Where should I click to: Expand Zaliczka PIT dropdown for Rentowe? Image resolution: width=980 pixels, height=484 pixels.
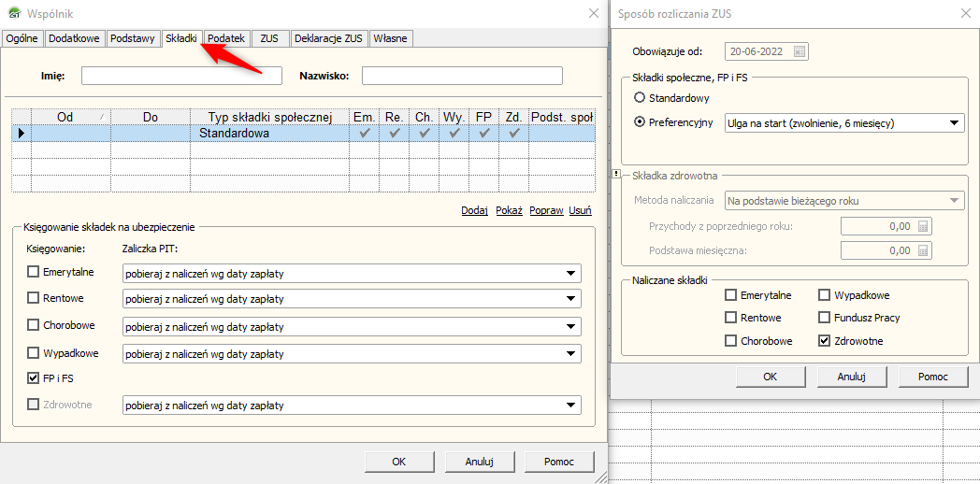coord(570,299)
